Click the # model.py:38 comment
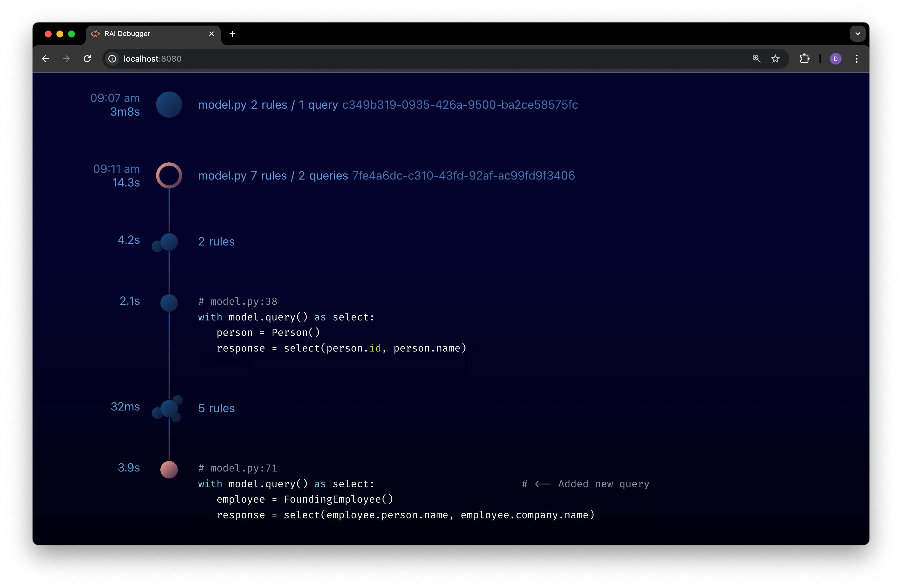The width and height of the screenshot is (902, 588). point(238,302)
